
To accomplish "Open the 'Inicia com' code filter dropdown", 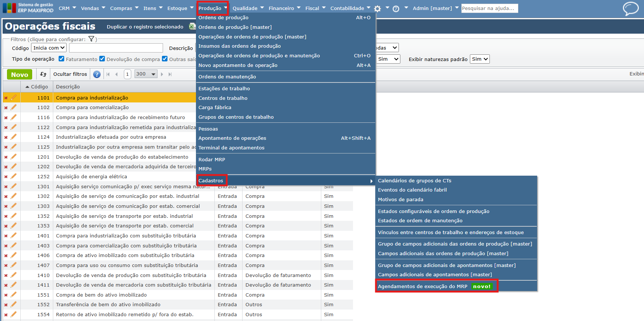I will click(49, 48).
